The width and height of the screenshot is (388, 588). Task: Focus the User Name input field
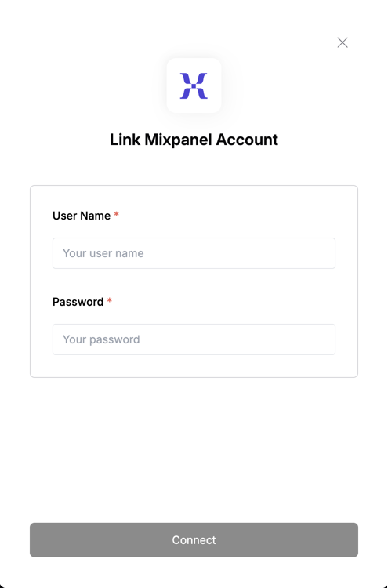[x=194, y=253]
